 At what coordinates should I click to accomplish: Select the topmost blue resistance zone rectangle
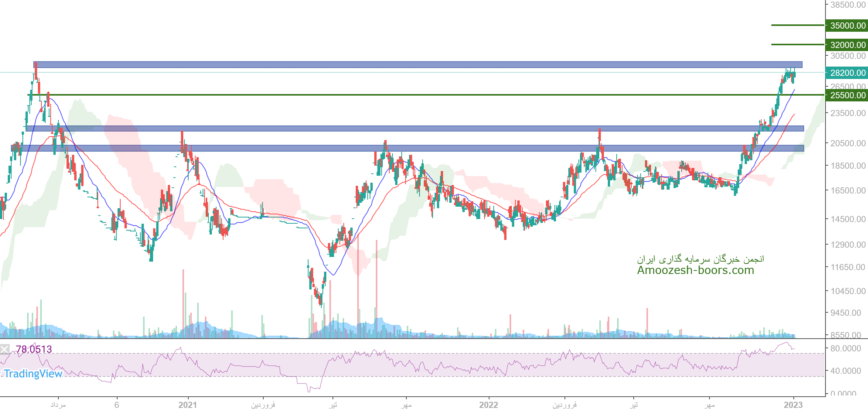(418, 65)
